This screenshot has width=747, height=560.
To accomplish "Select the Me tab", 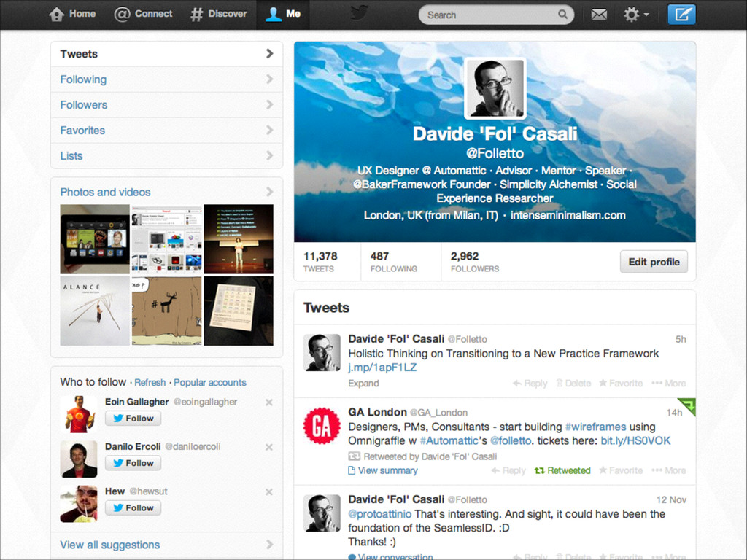I will point(283,15).
